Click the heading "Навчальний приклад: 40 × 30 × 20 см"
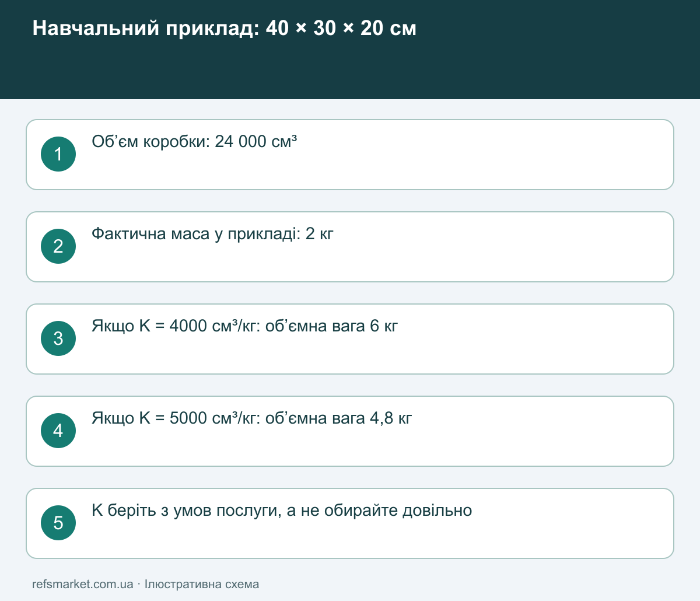Viewport: 700px width, 601px height. pyautogui.click(x=225, y=28)
